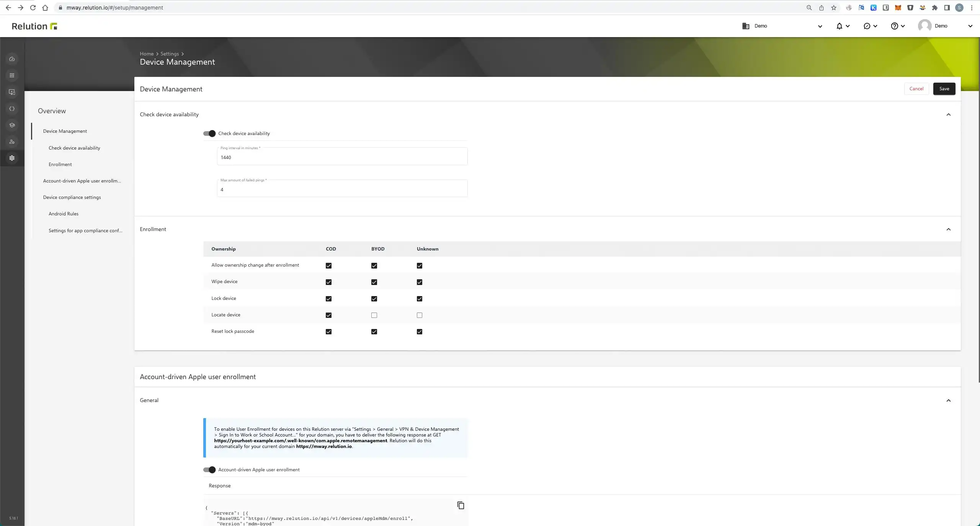Toggle Account-driven Apple user enrollment switch
Viewport: 980px width, 526px height.
tap(209, 470)
